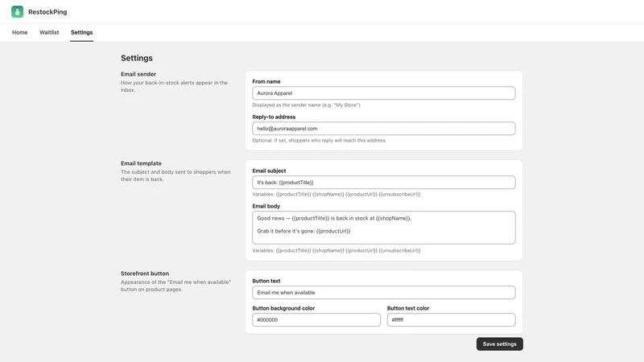Click the Email subject label
The width and height of the screenshot is (644, 362).
pyautogui.click(x=269, y=171)
